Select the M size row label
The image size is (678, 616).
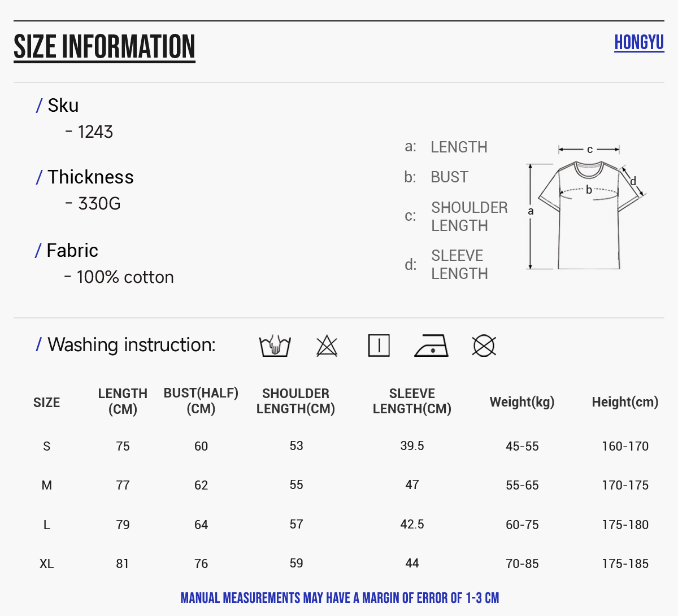pyautogui.click(x=47, y=485)
